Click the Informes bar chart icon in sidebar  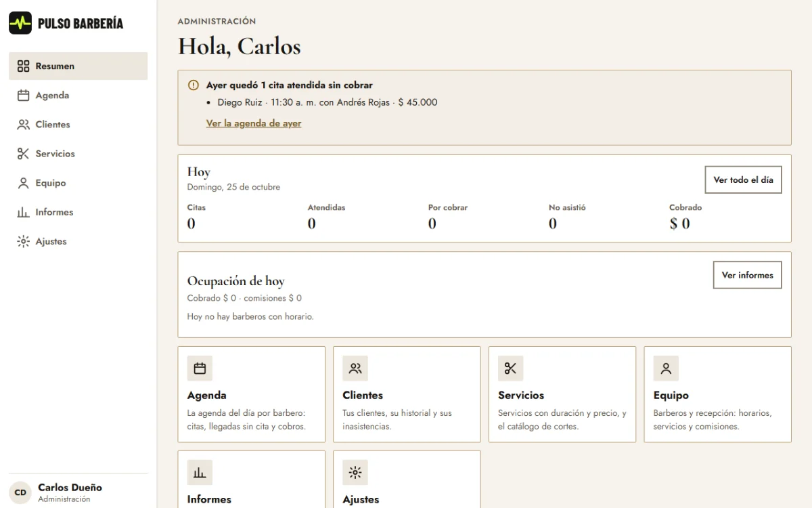(24, 212)
